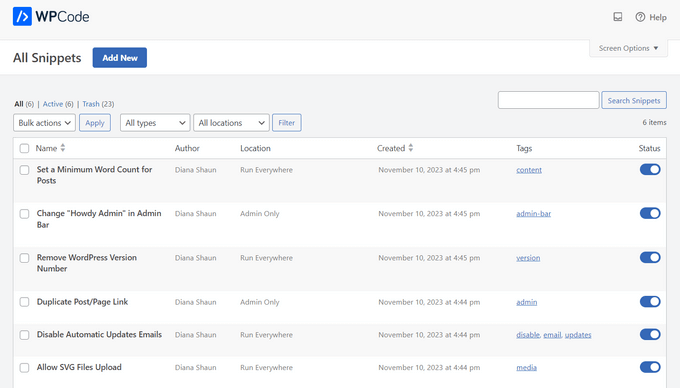Image resolution: width=680 pixels, height=388 pixels.
Task: Open snippet Change "Howdy Admin" in Admin Bar
Action: 99,219
